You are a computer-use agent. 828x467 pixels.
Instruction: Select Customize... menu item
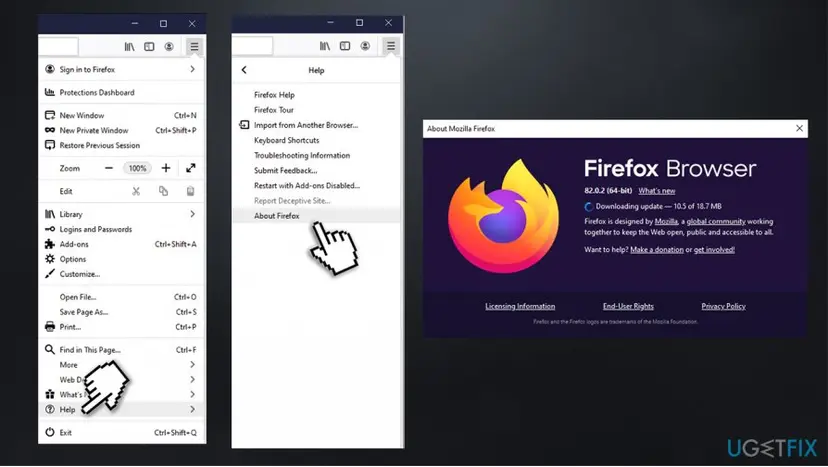click(x=122, y=274)
